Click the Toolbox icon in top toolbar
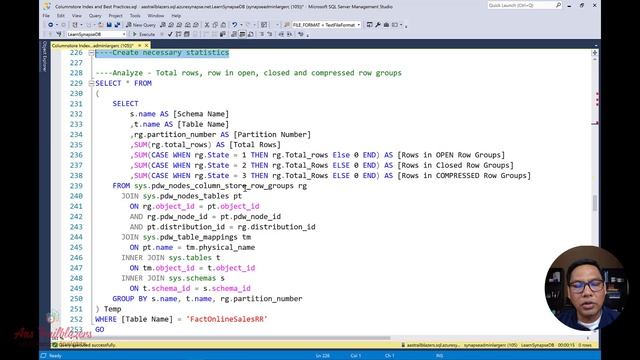Viewport: 640px width, 360px height. (387, 25)
